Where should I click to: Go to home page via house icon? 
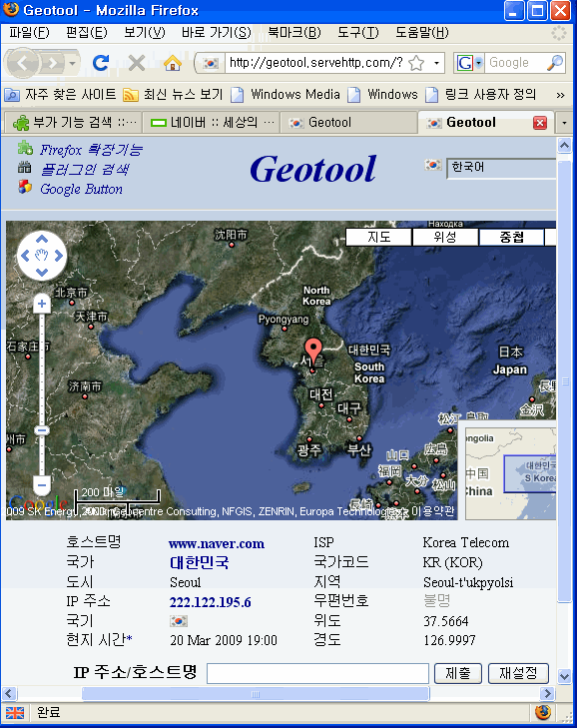pyautogui.click(x=173, y=63)
